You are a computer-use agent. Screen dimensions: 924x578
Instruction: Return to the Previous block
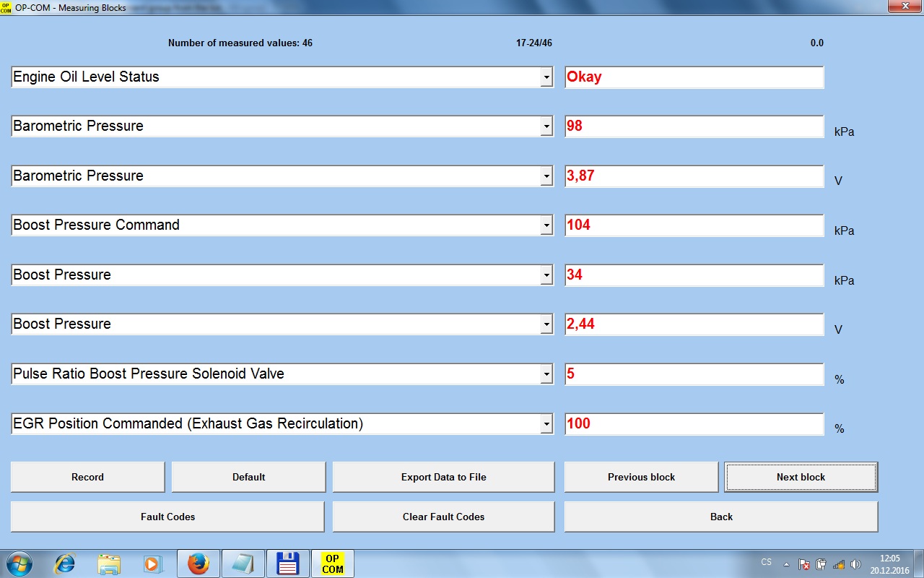pyautogui.click(x=641, y=477)
